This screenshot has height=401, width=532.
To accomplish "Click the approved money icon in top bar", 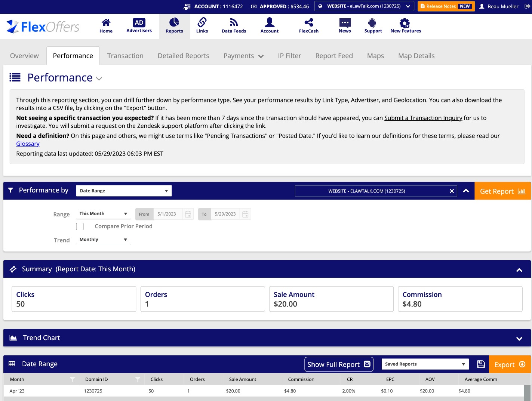I will (x=253, y=7).
